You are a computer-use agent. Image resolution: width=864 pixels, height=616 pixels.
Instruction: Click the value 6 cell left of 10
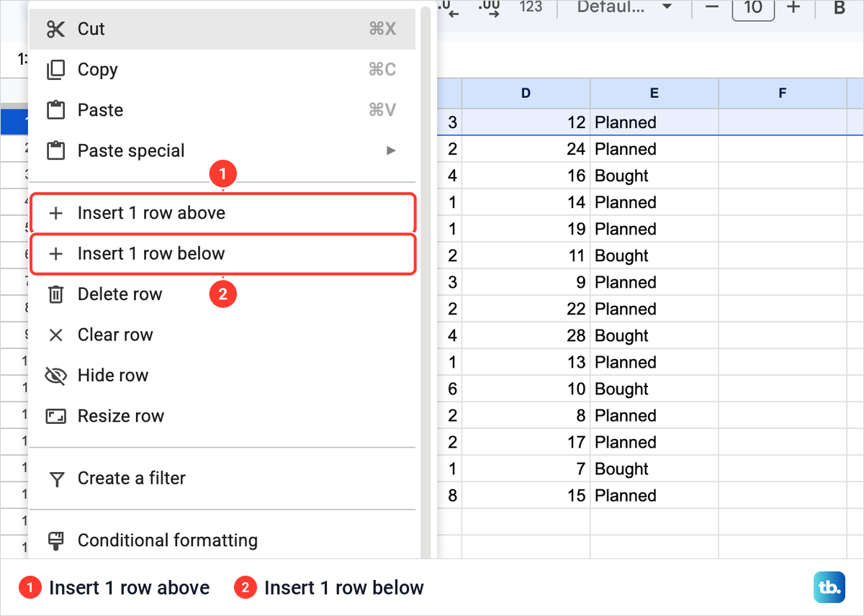click(x=449, y=389)
